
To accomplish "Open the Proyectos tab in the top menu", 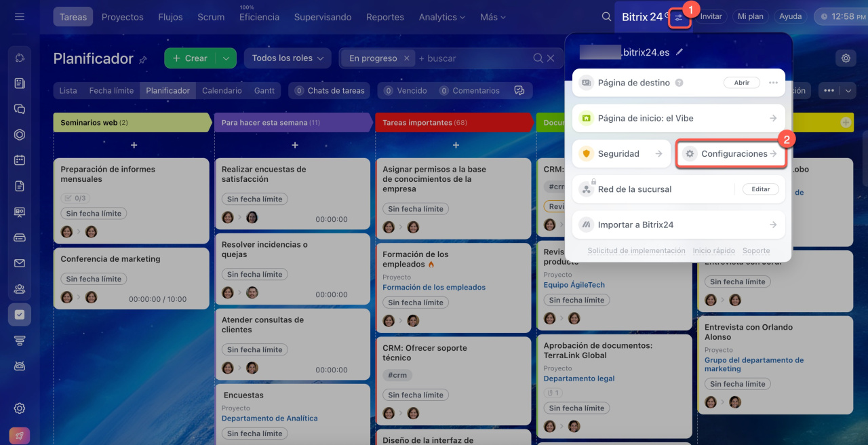I will point(122,17).
